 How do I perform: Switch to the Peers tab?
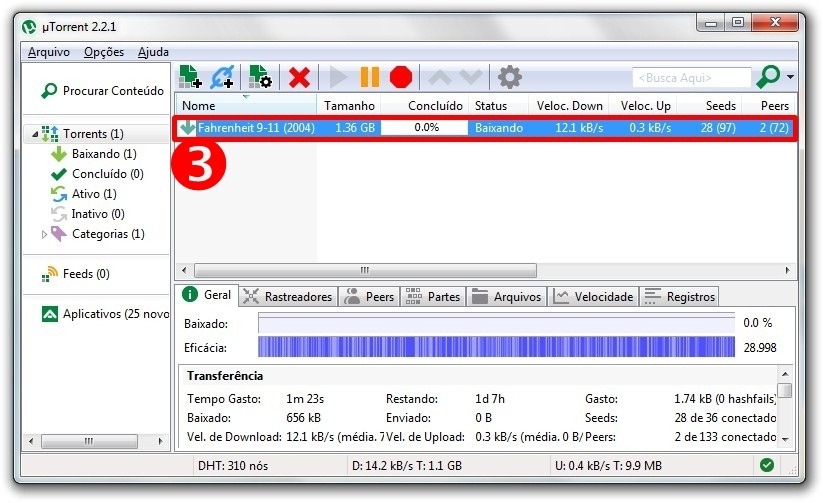[369, 297]
